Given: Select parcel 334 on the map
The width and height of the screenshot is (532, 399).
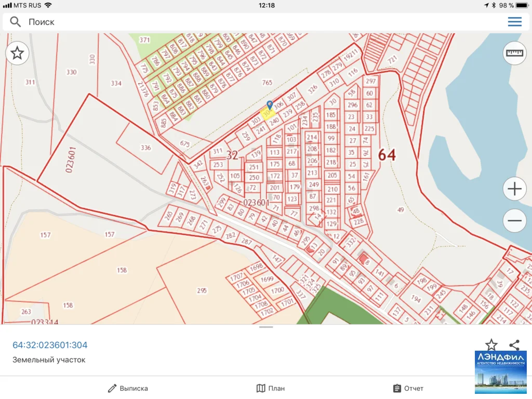Looking at the screenshot, I should coord(116,83).
